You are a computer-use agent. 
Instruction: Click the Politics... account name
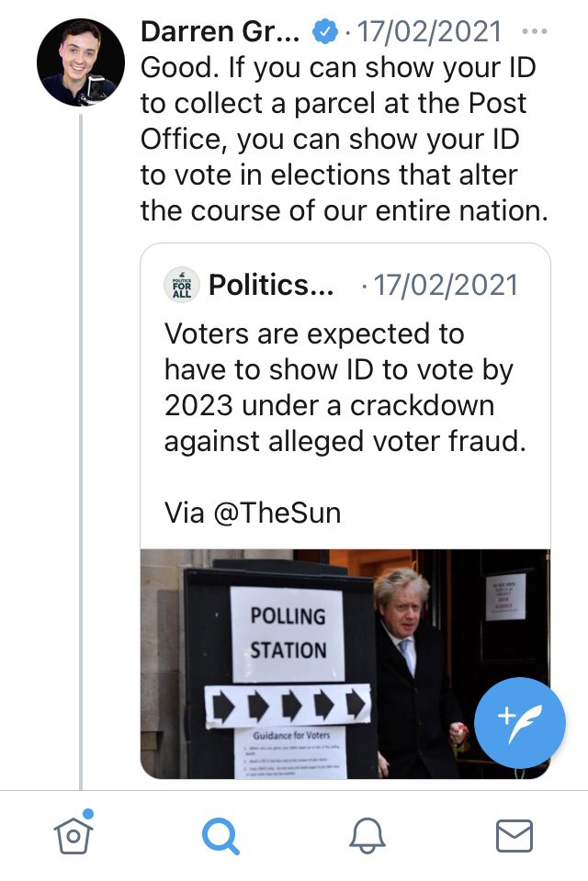[x=272, y=285]
